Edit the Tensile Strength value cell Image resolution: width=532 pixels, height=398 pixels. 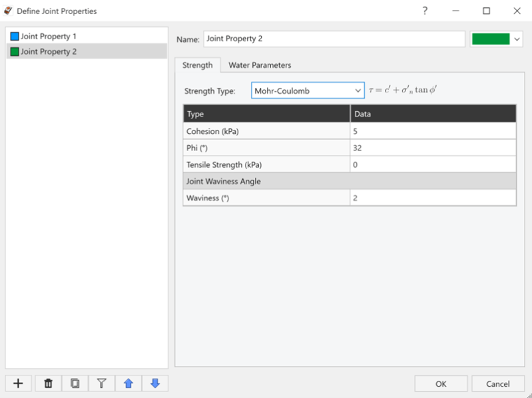click(433, 165)
